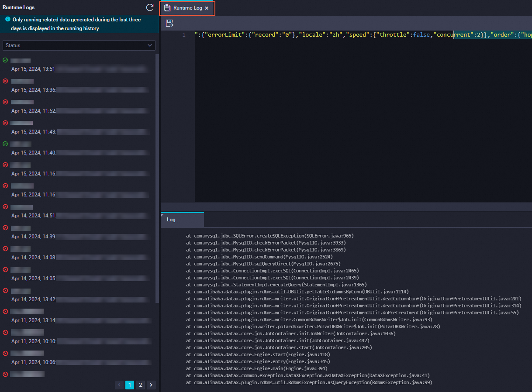Screen dimensions: 532x392
Task: Switch to the Runtime Log tab
Action: click(x=187, y=7)
